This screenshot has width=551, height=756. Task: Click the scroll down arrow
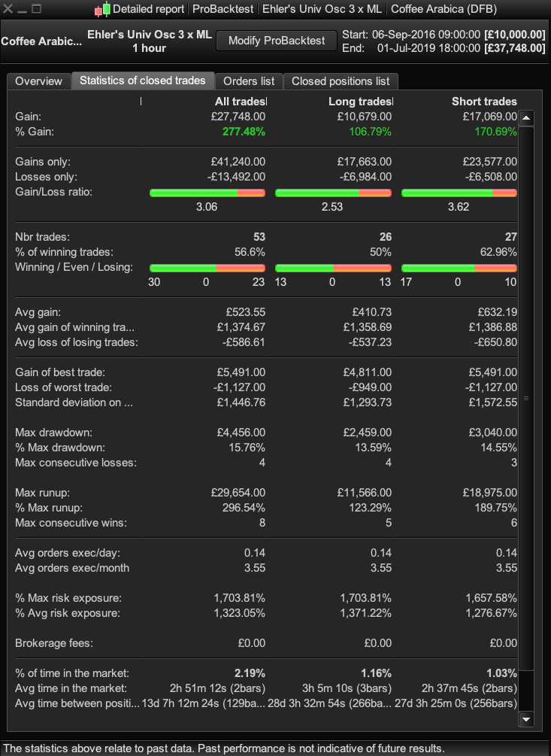pyautogui.click(x=526, y=720)
